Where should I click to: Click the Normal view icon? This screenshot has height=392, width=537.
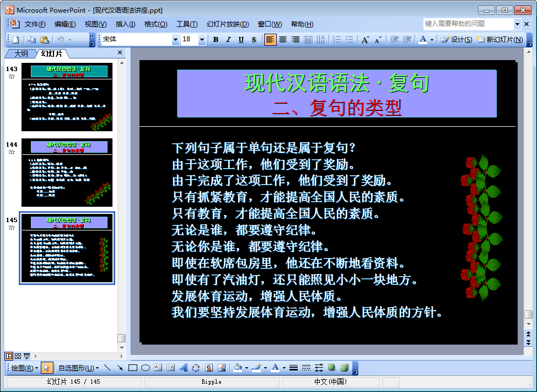[9, 356]
